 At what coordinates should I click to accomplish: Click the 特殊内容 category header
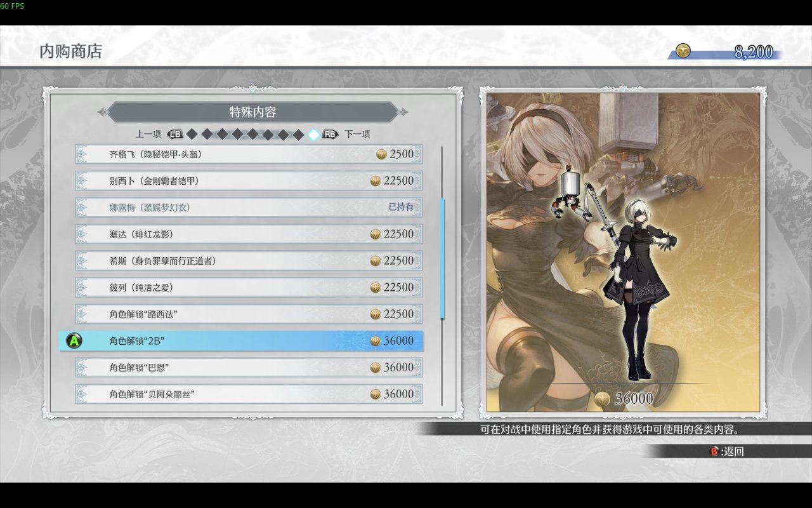click(252, 112)
